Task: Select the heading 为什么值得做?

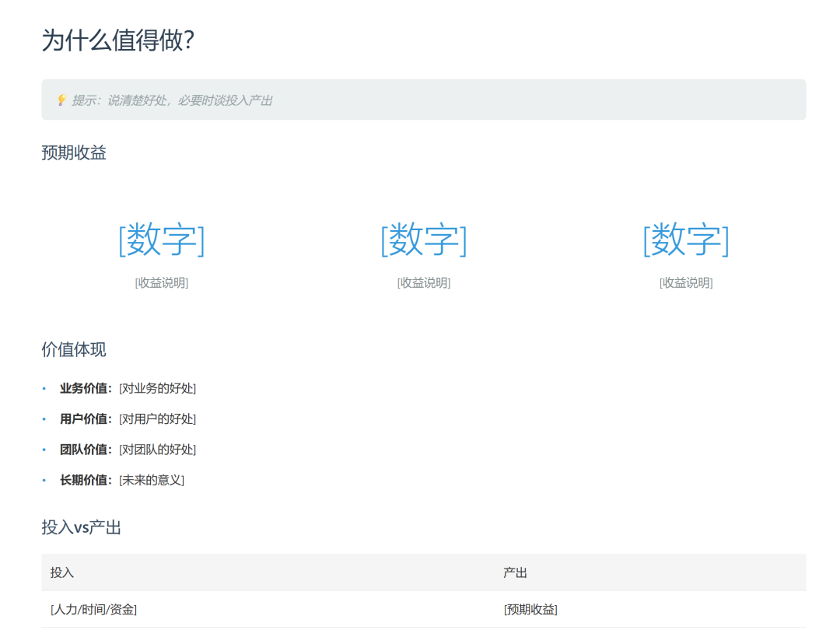Action: [x=118, y=40]
